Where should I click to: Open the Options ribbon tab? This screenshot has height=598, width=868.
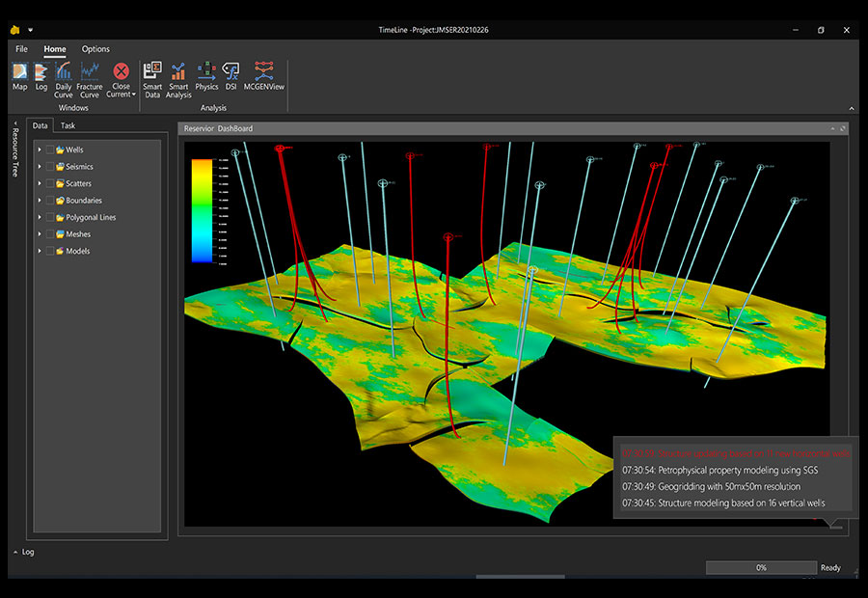point(95,49)
